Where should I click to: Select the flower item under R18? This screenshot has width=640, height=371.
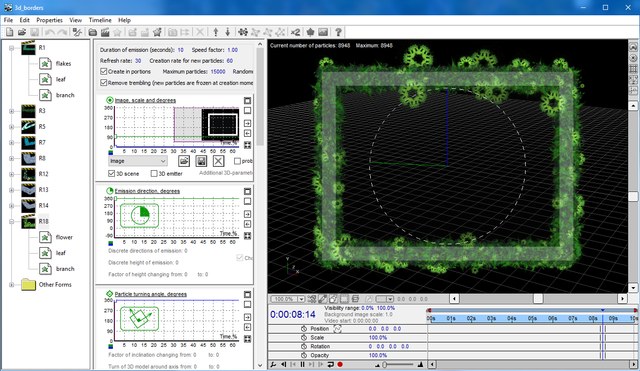click(64, 237)
